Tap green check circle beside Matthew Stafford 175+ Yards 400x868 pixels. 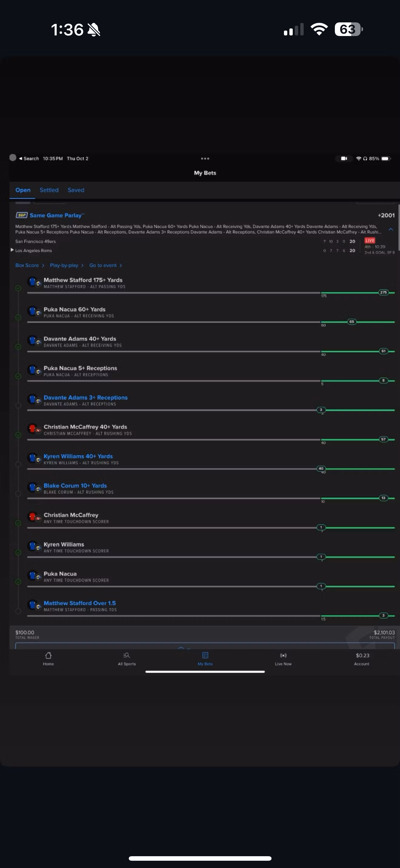[x=18, y=288]
